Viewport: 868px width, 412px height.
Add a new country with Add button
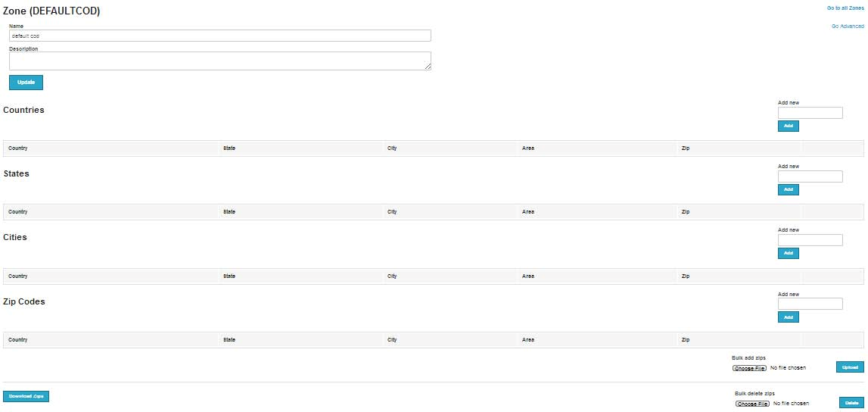pos(789,126)
